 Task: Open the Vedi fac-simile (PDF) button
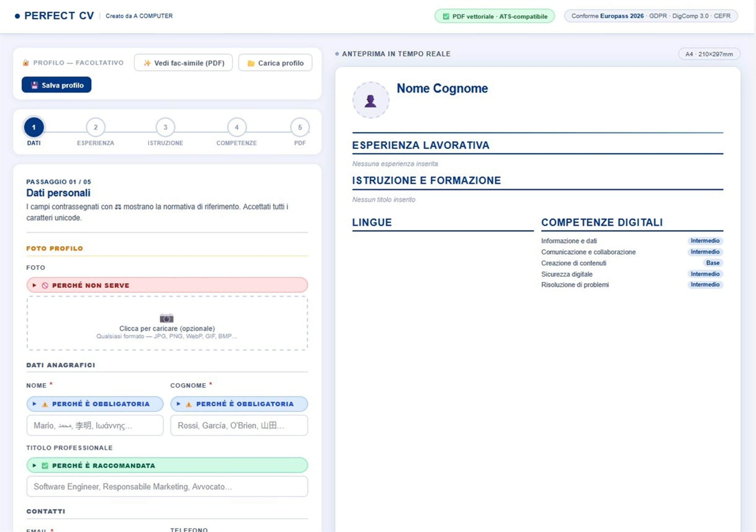click(x=183, y=63)
